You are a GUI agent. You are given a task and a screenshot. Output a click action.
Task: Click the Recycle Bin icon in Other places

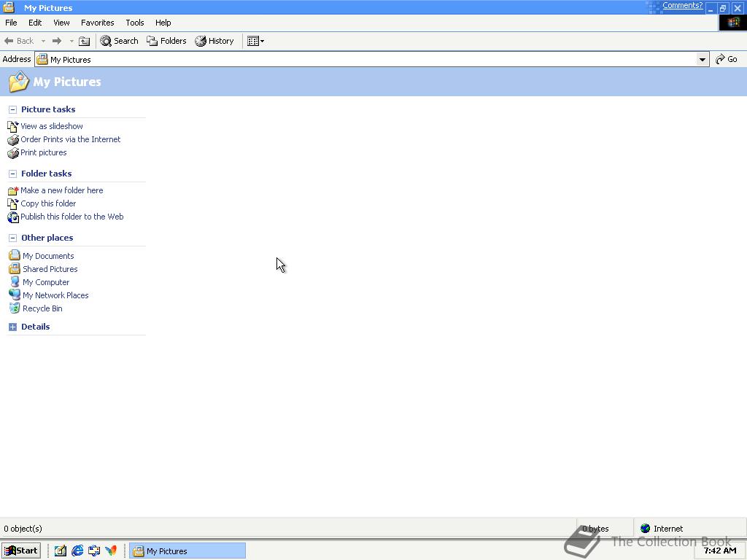click(x=15, y=308)
